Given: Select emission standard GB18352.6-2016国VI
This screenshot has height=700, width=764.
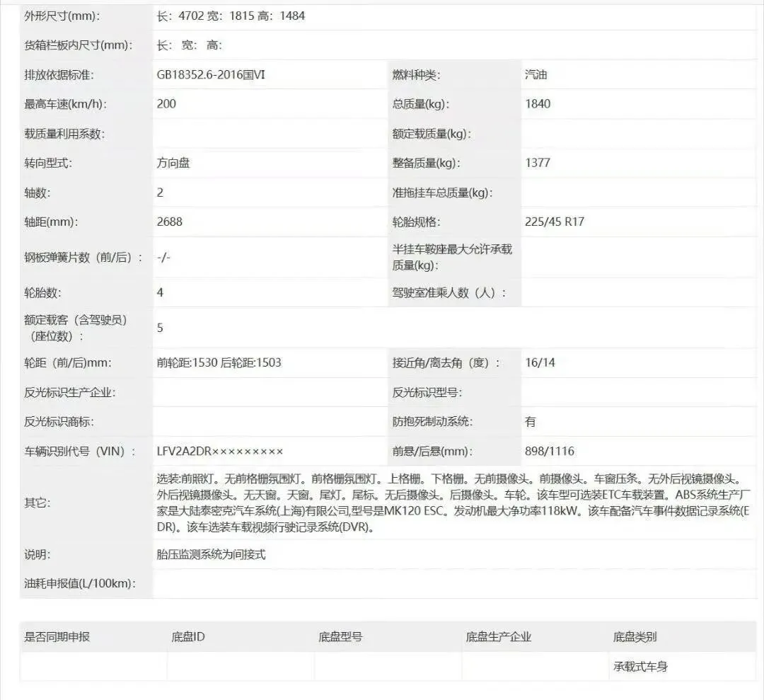Looking at the screenshot, I should (211, 74).
